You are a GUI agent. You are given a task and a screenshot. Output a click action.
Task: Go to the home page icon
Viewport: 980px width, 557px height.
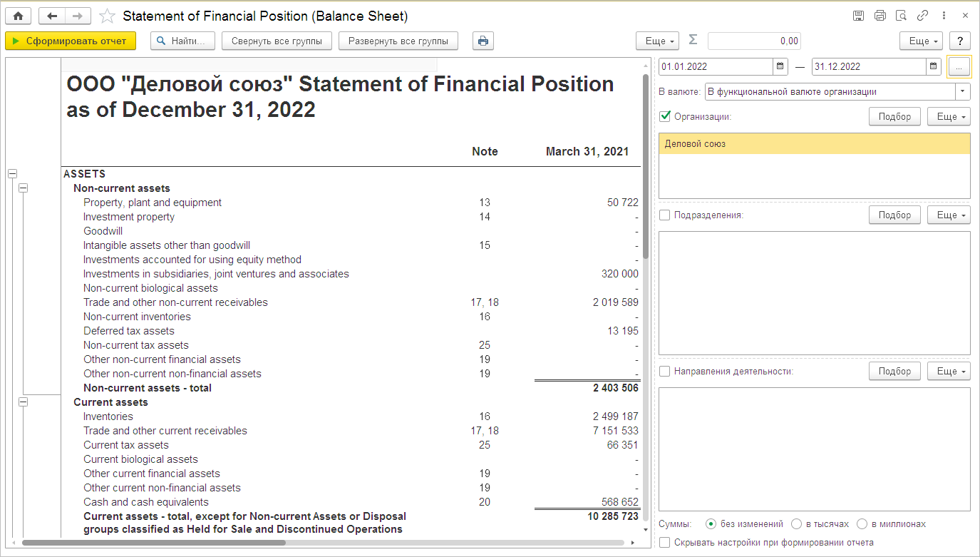tap(19, 16)
